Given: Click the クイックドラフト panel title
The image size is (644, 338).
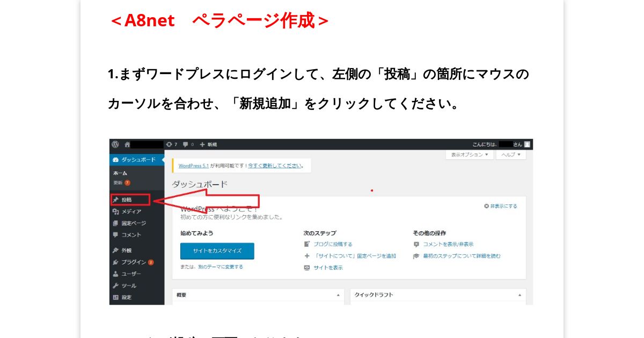Looking at the screenshot, I should 374,295.
